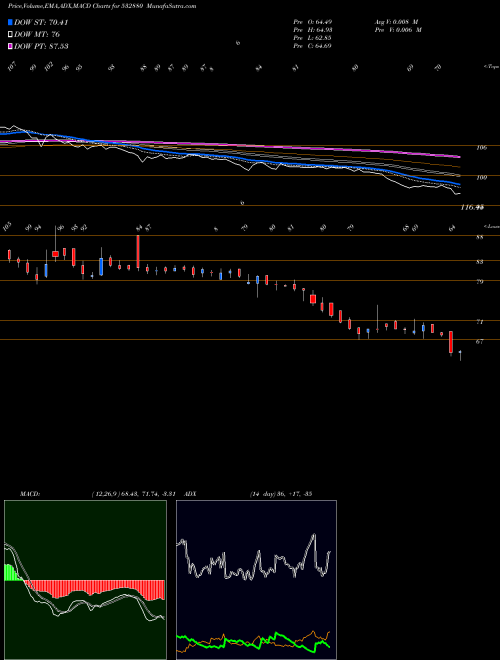Viewport: 500px width, 660px height.
Task: Open the ADX indicator chart panel
Action: (x=256, y=580)
